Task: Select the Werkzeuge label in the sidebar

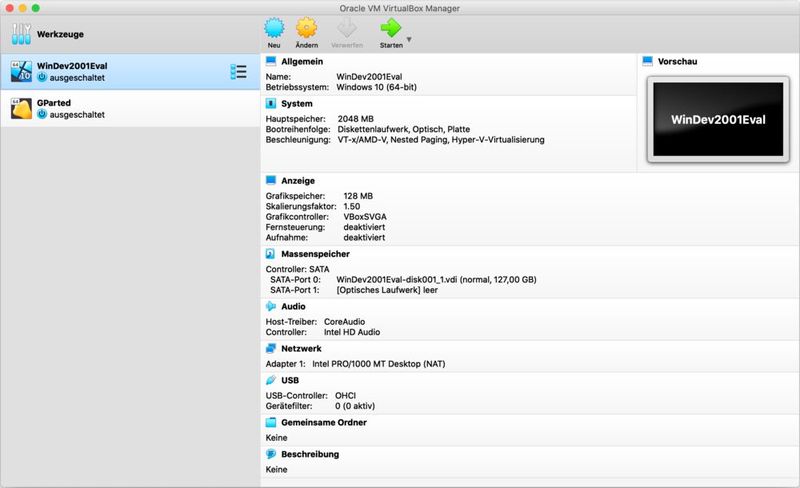Action: [60, 34]
